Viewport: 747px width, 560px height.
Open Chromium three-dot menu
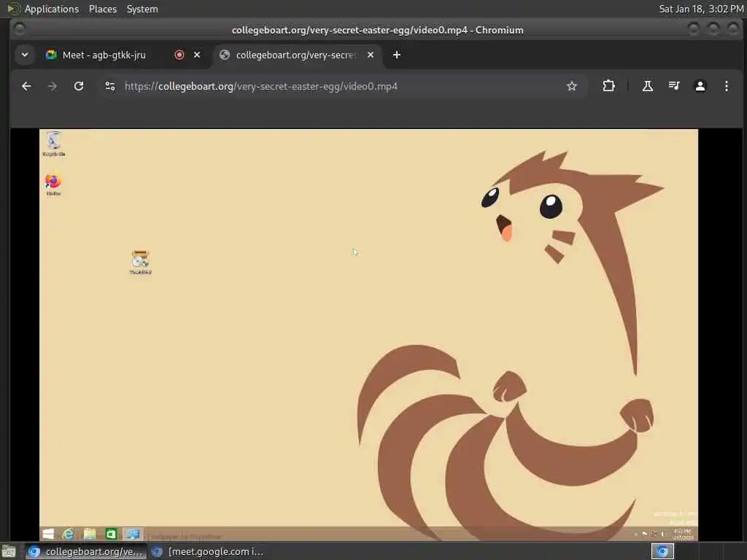point(727,86)
